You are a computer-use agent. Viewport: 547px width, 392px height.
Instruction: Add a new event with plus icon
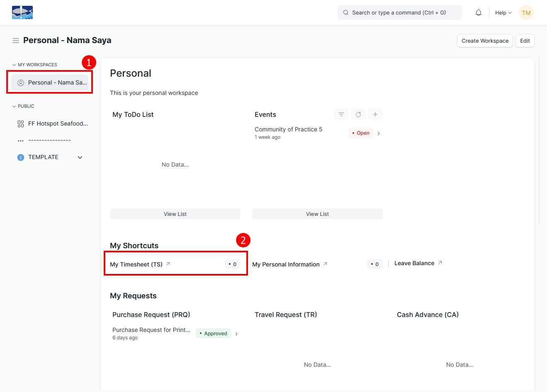tap(375, 114)
